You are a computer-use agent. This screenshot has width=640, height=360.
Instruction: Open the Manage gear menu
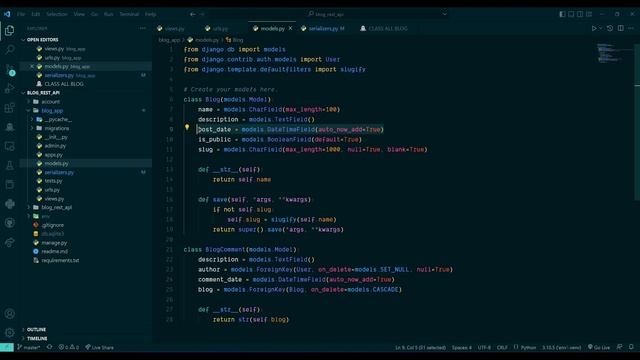coord(9,333)
